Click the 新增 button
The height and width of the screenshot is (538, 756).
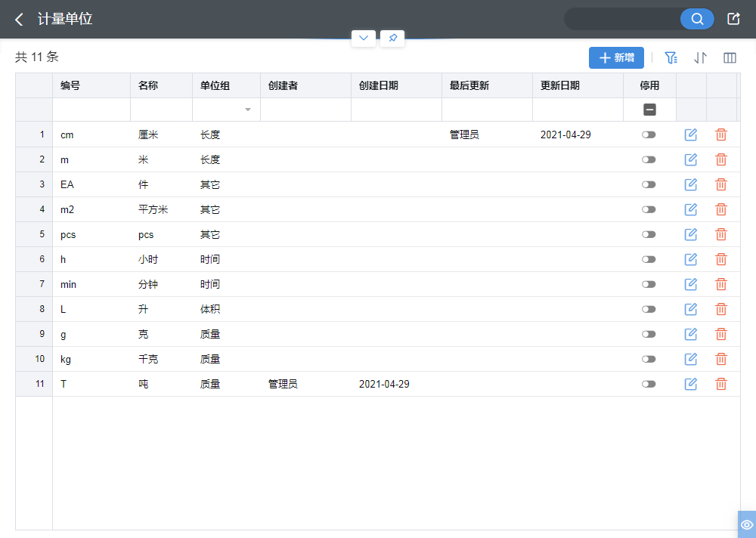point(616,58)
